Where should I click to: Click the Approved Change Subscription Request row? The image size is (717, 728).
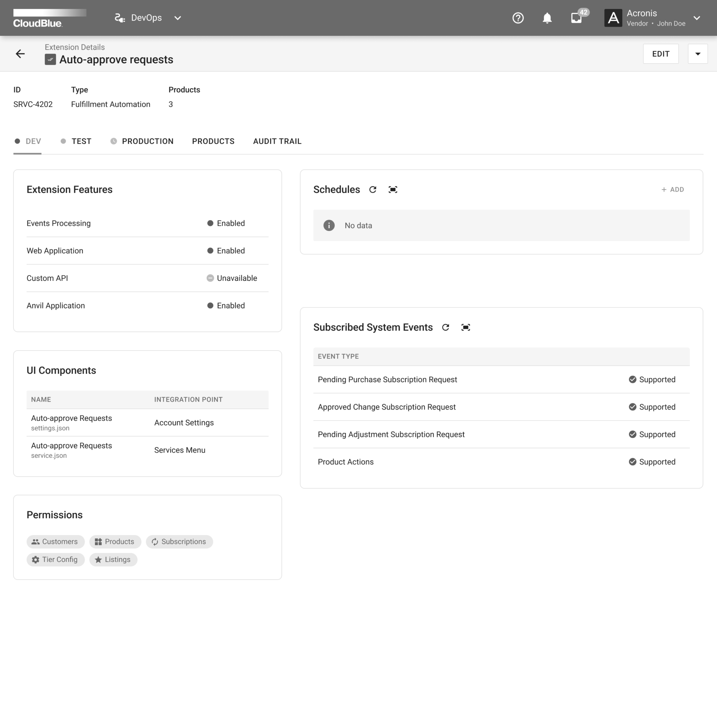[x=501, y=407]
